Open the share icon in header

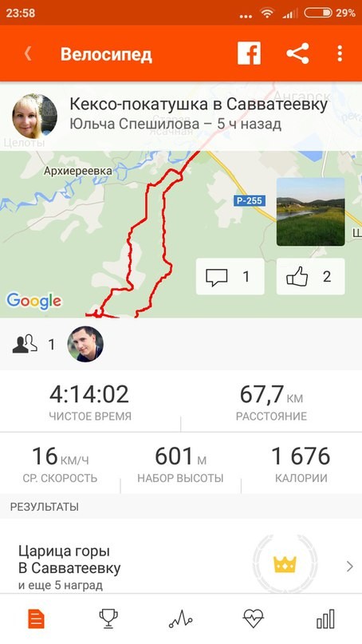pos(297,53)
